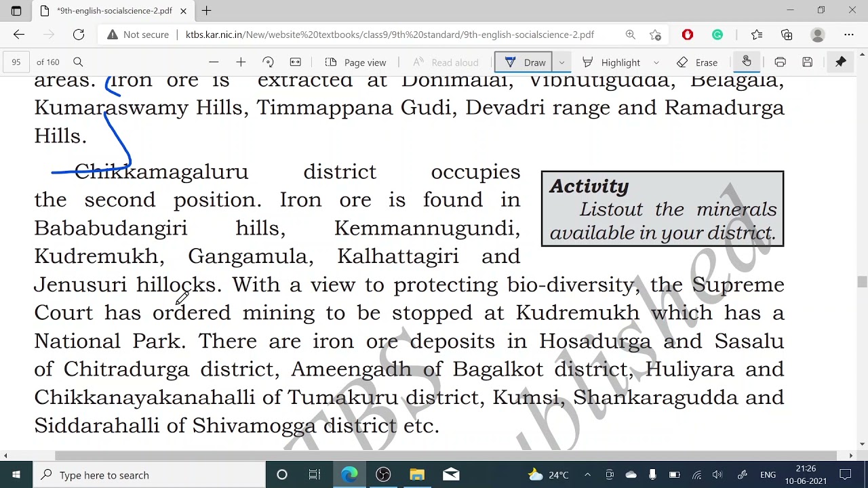Open the user profile avatar
Screen dimensions: 868x488
tap(818, 35)
